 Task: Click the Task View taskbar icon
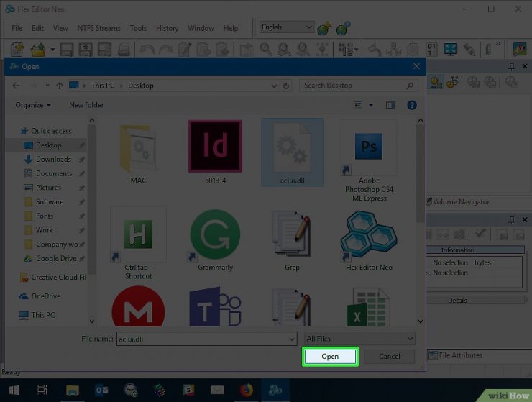(x=42, y=390)
